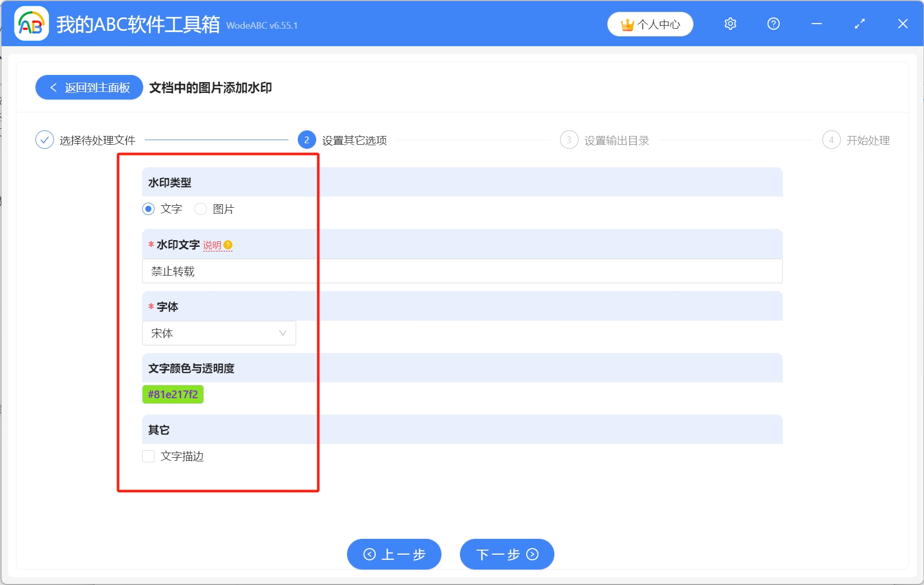Image resolution: width=924 pixels, height=585 pixels.
Task: Click the help question mark icon
Action: coord(773,24)
